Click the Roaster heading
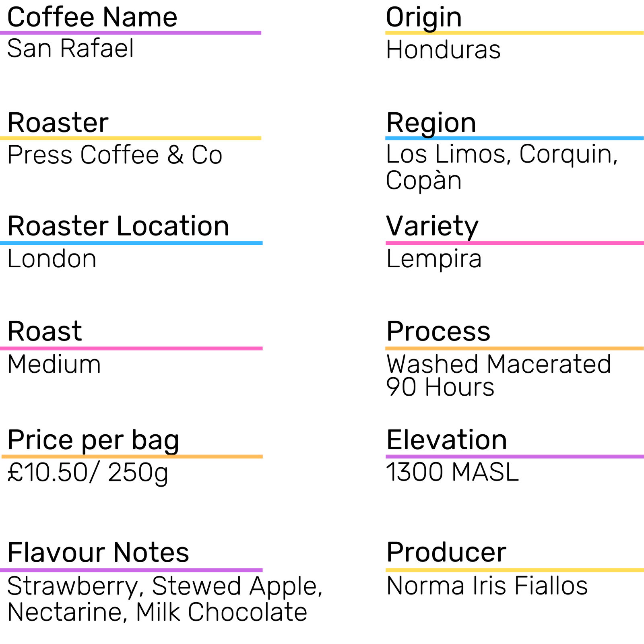This screenshot has width=644, height=644. pos(58,123)
